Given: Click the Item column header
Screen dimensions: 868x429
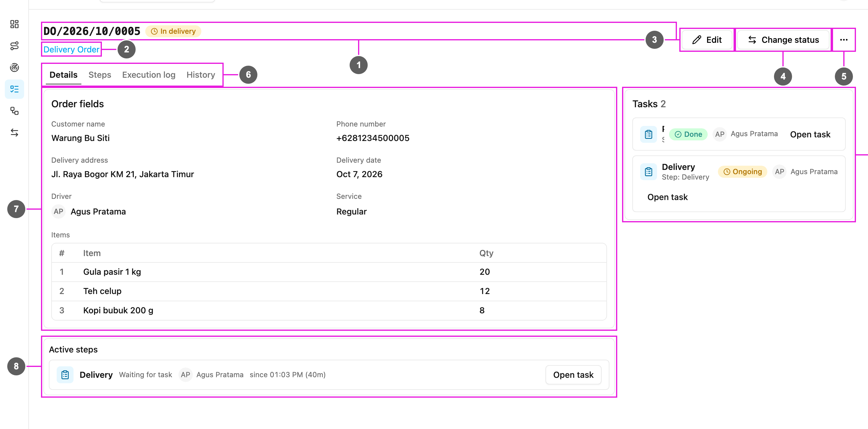Looking at the screenshot, I should coord(92,253).
